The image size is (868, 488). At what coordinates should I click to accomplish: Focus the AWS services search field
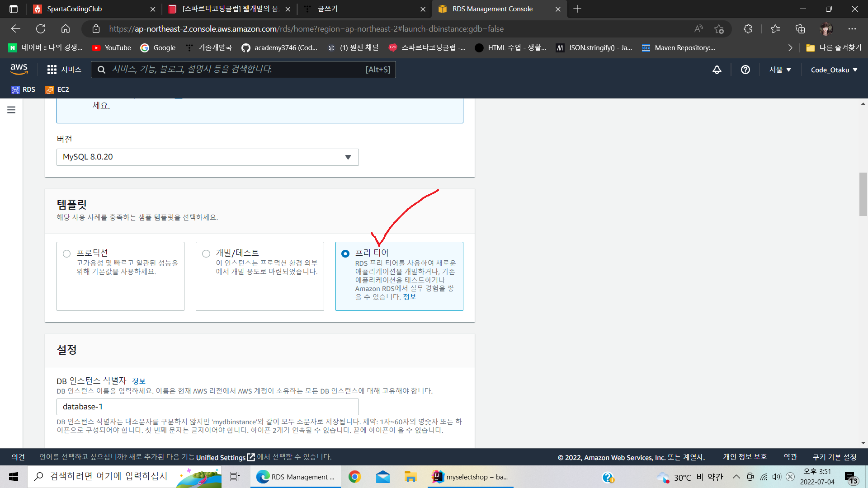(243, 70)
